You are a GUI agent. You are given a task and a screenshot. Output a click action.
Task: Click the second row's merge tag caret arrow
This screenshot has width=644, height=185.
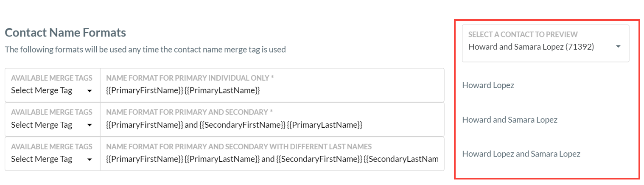[x=89, y=125]
